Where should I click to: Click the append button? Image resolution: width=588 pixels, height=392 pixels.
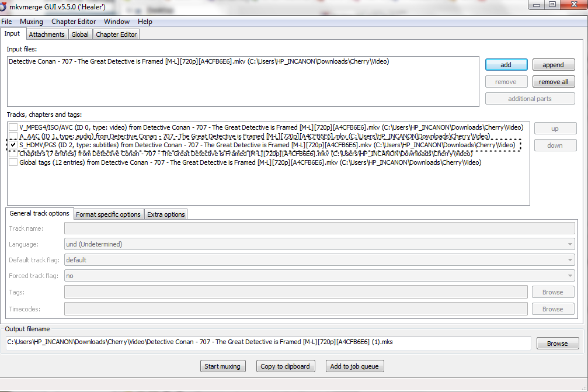553,64
